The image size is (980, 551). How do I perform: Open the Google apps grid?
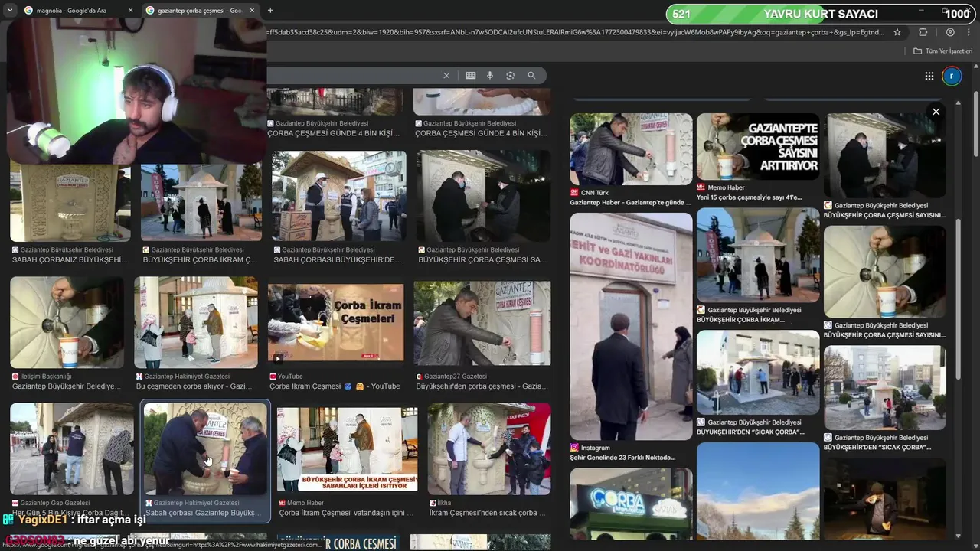click(929, 76)
